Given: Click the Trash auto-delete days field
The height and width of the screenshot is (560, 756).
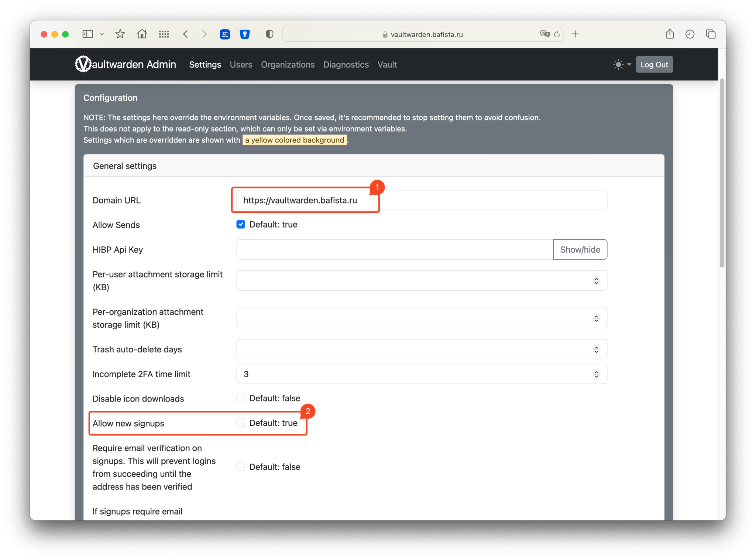Looking at the screenshot, I should pos(422,349).
